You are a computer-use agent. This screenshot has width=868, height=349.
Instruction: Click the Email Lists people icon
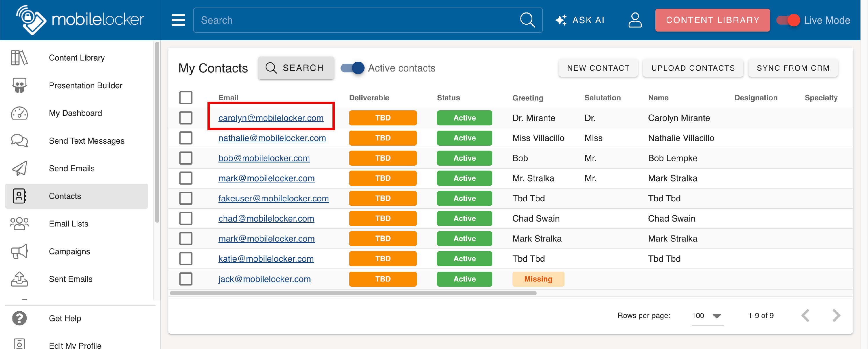tap(19, 224)
